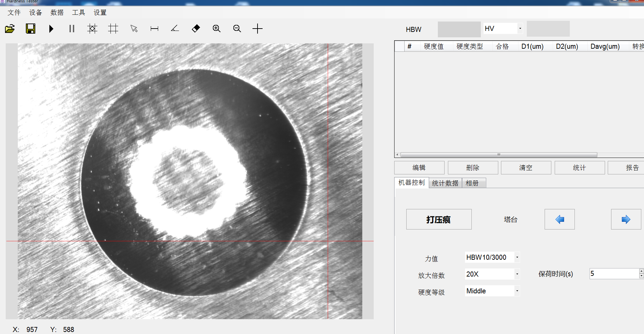Toggle the crosshair plus icon
Screen dimensions: 644x334
pos(258,29)
